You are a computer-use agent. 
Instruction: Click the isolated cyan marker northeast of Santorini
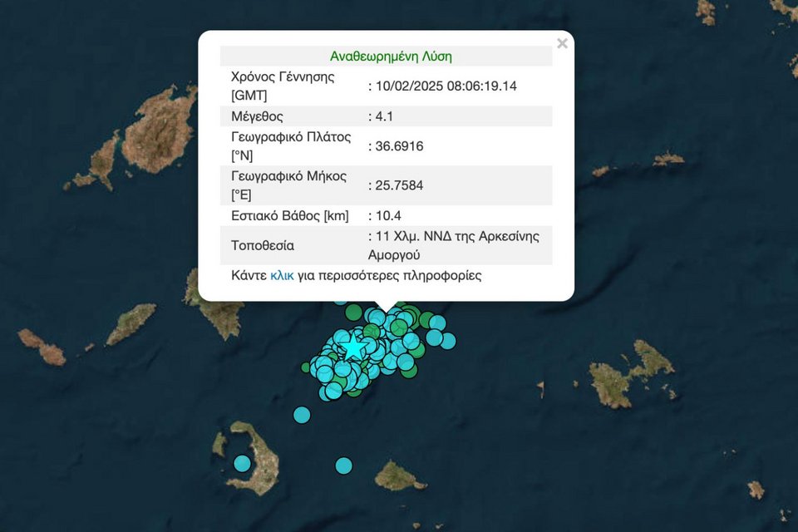302,414
